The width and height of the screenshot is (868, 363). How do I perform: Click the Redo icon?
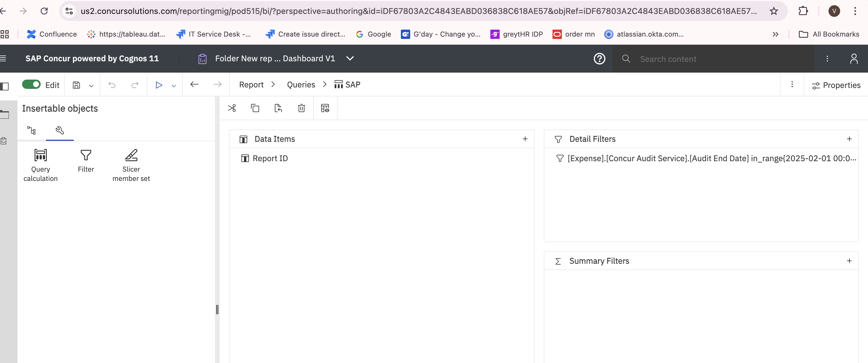click(x=135, y=85)
